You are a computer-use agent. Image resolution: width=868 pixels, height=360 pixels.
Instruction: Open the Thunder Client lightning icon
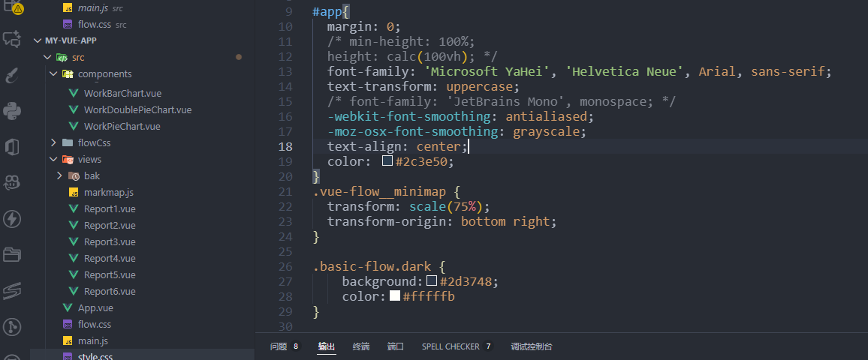(x=12, y=219)
